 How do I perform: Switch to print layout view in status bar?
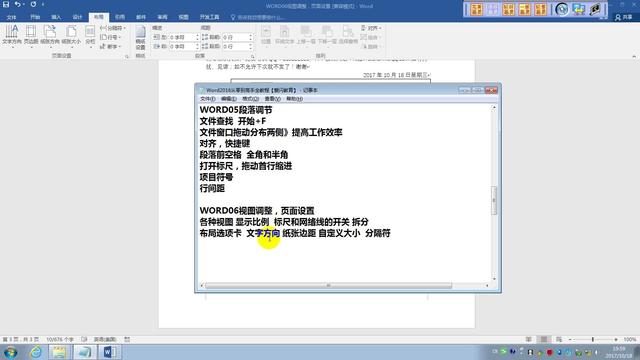544,339
